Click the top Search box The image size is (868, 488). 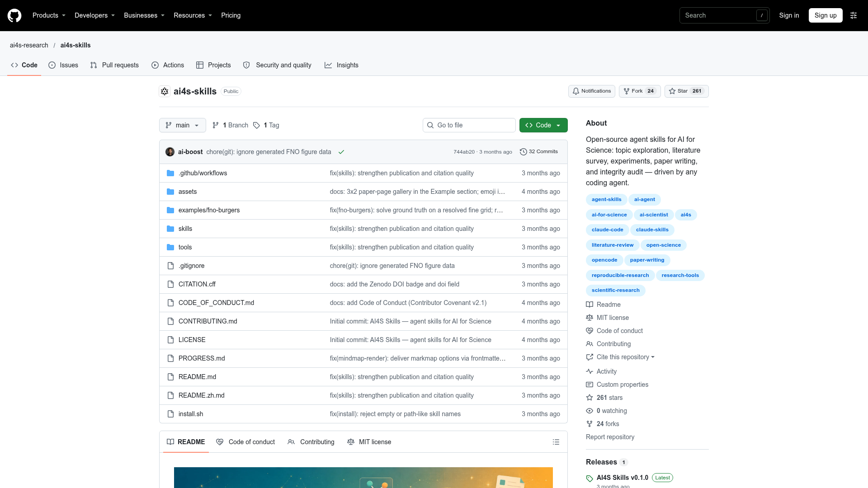724,15
